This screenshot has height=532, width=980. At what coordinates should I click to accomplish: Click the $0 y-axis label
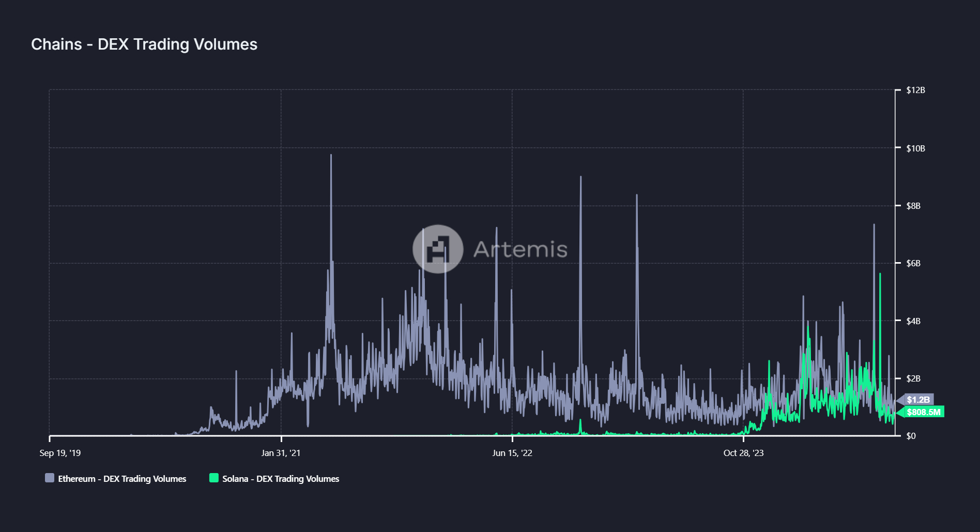[911, 436]
